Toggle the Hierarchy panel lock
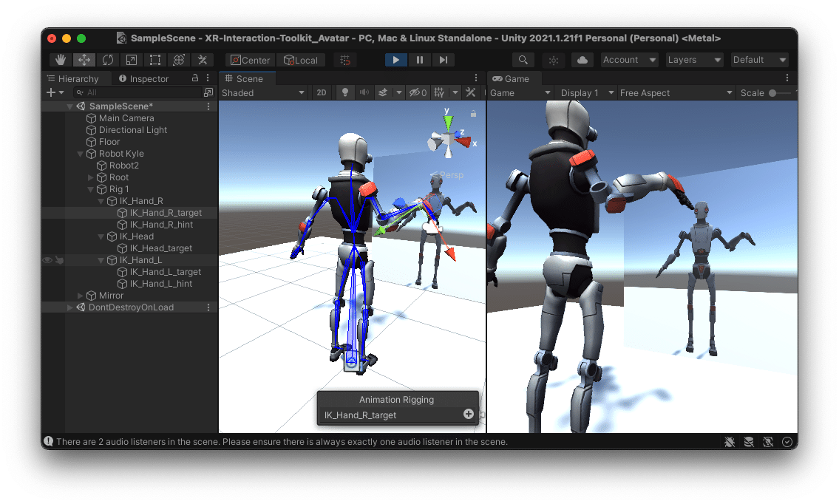The height and width of the screenshot is (504, 839). pos(195,78)
